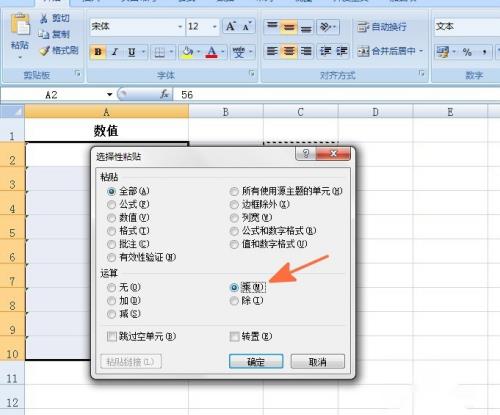Open the Name Box A2 dropdown
500x415 pixels.
coord(109,95)
